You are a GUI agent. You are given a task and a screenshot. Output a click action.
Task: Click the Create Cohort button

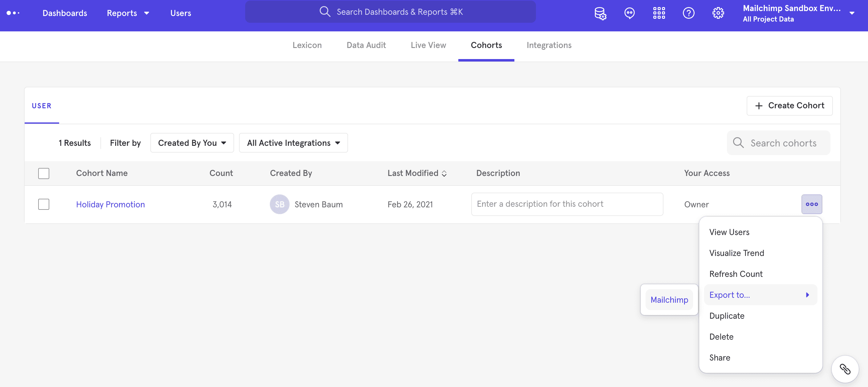pos(789,106)
